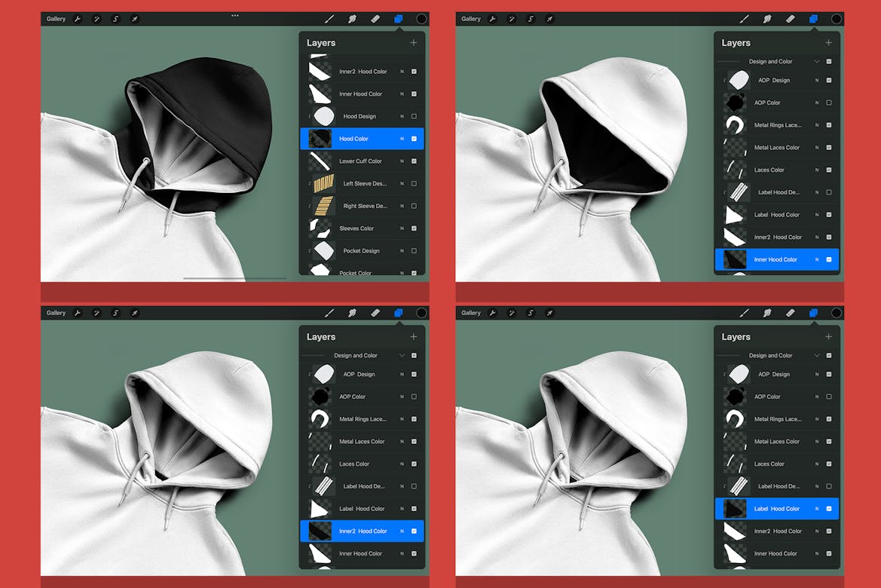Screen dimensions: 881x588
Task: Select the Adjustments magic wand icon
Action: click(x=96, y=19)
